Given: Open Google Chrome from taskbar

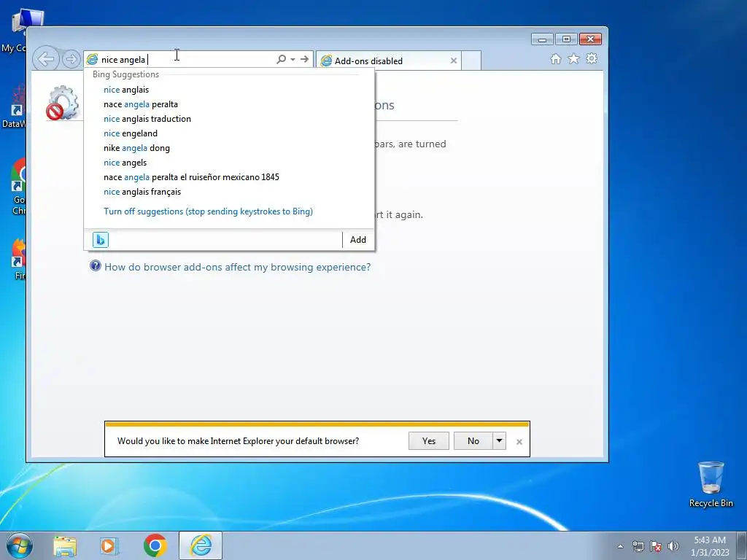Looking at the screenshot, I should [x=155, y=545].
